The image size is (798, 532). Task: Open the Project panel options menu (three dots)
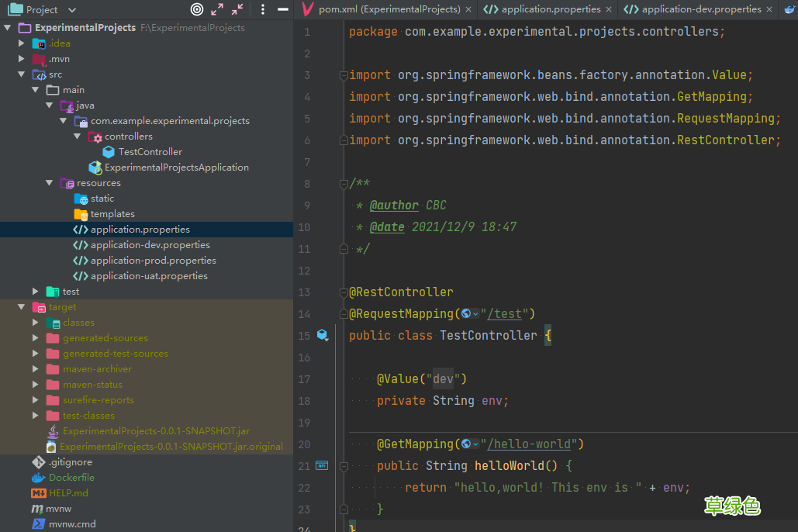tap(263, 9)
